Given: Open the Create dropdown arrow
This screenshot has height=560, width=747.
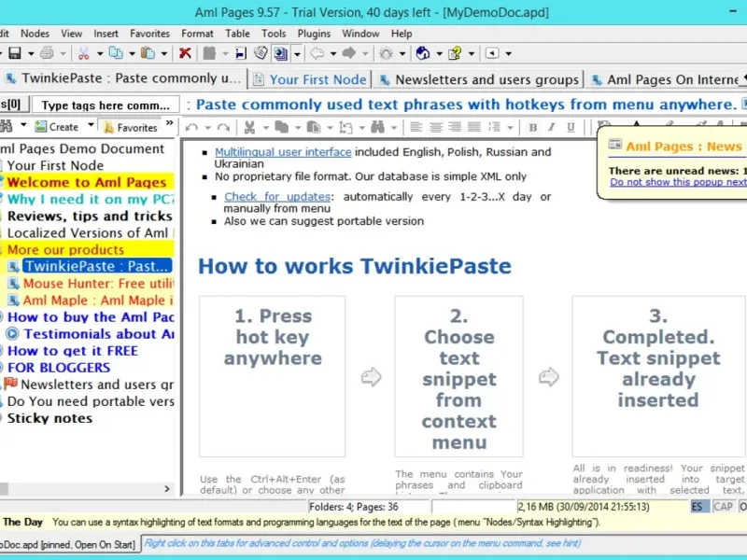Looking at the screenshot, I should click(91, 126).
